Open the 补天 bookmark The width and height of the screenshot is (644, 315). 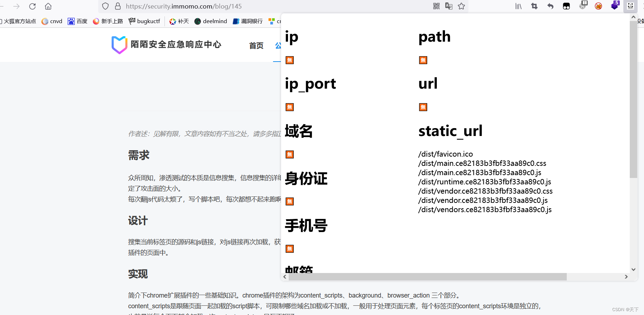179,21
